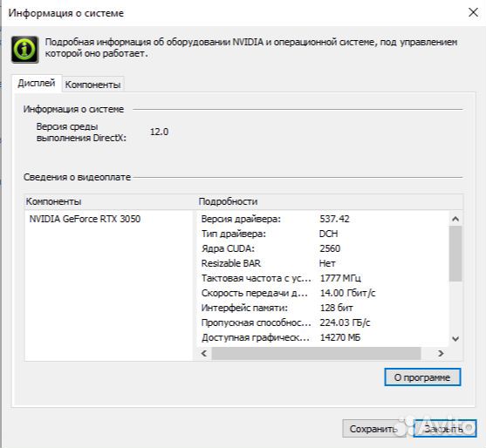The image size is (486, 448).
Task: Switch to the Компоненты tab
Action: 92,85
